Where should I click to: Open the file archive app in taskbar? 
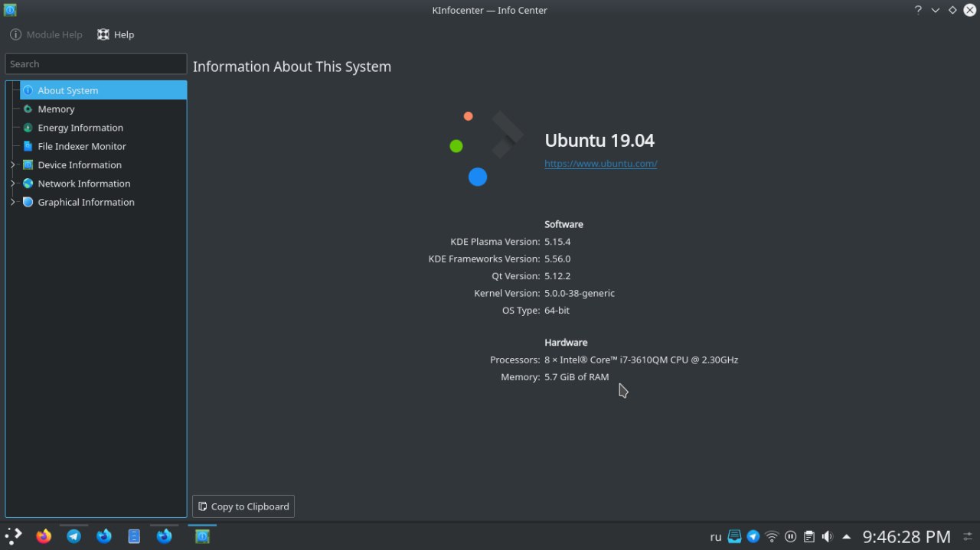(x=134, y=536)
